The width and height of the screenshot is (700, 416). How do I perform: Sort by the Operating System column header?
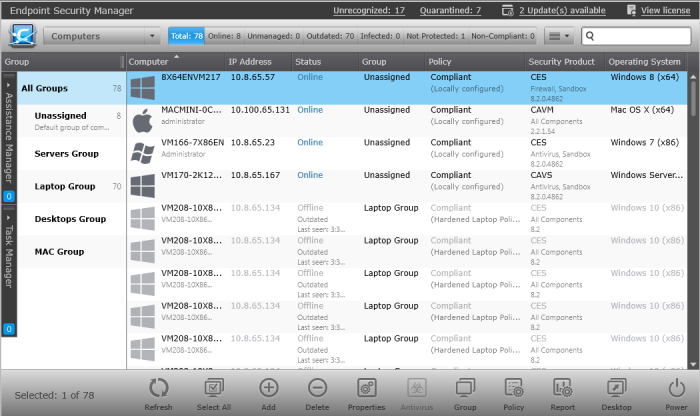[644, 62]
